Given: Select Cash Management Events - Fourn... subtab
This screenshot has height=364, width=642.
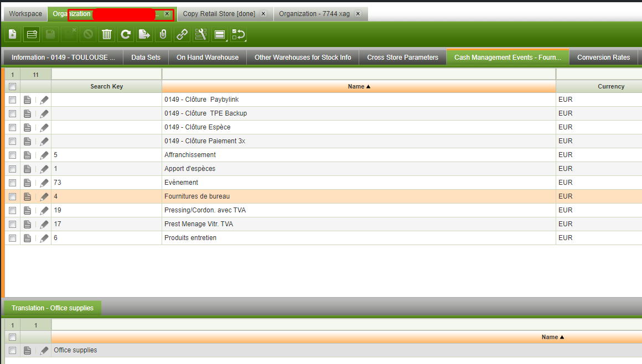Looking at the screenshot, I should point(508,58).
